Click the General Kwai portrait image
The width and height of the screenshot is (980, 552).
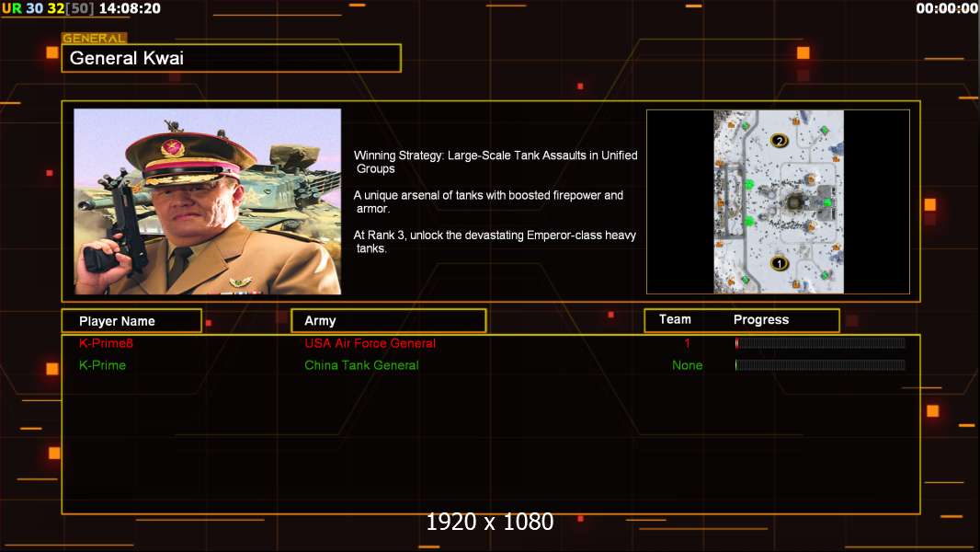point(208,201)
